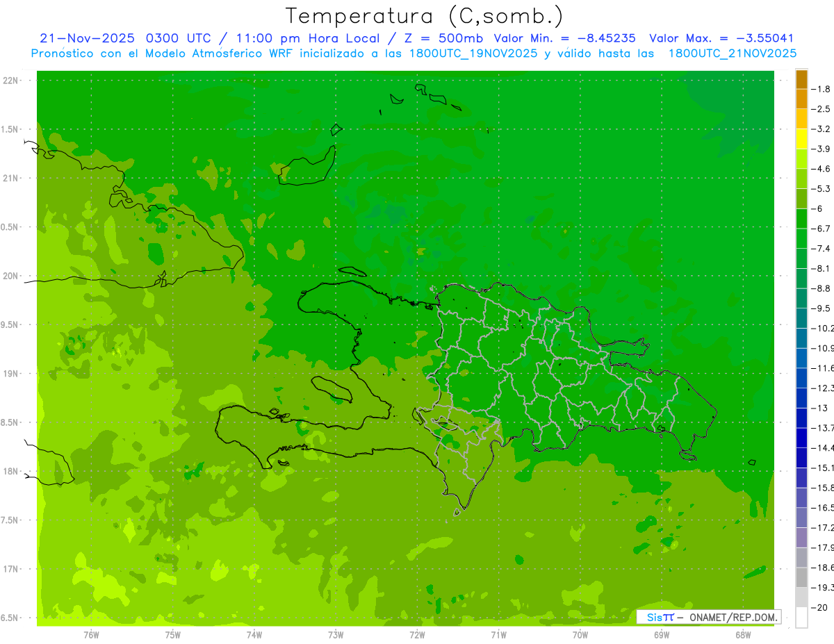Click the "Temperatura (C,somb.)" chart title
The height and width of the screenshot is (644, 834).
424,16
